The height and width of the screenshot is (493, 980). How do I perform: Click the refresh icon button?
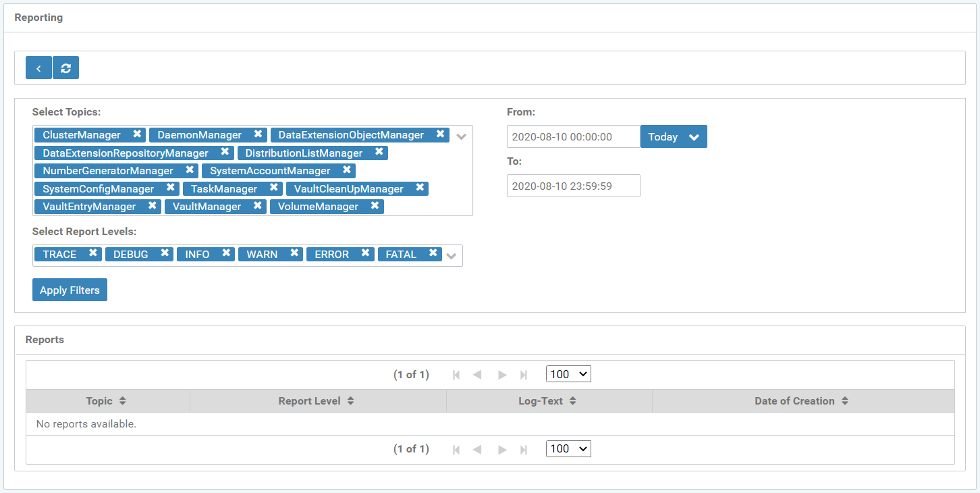65,68
